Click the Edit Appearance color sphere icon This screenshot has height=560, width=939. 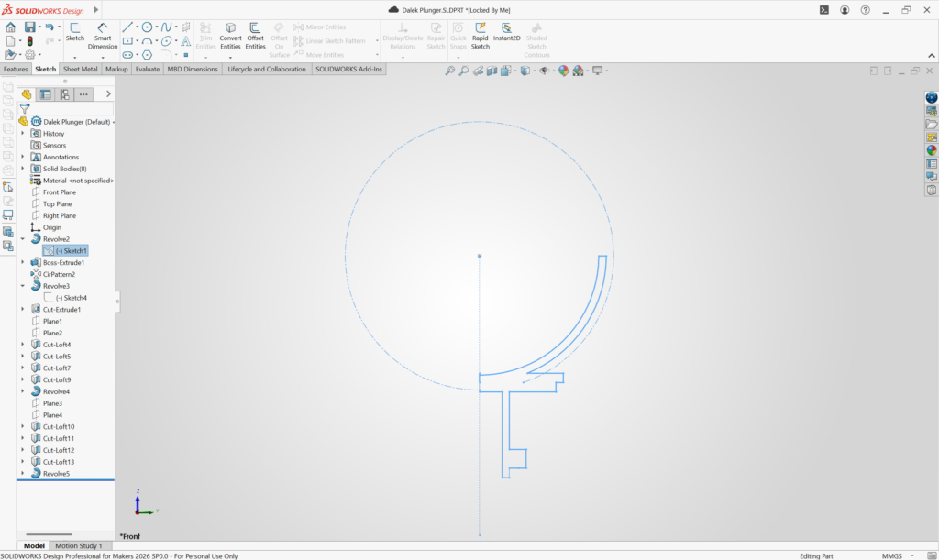pos(564,71)
